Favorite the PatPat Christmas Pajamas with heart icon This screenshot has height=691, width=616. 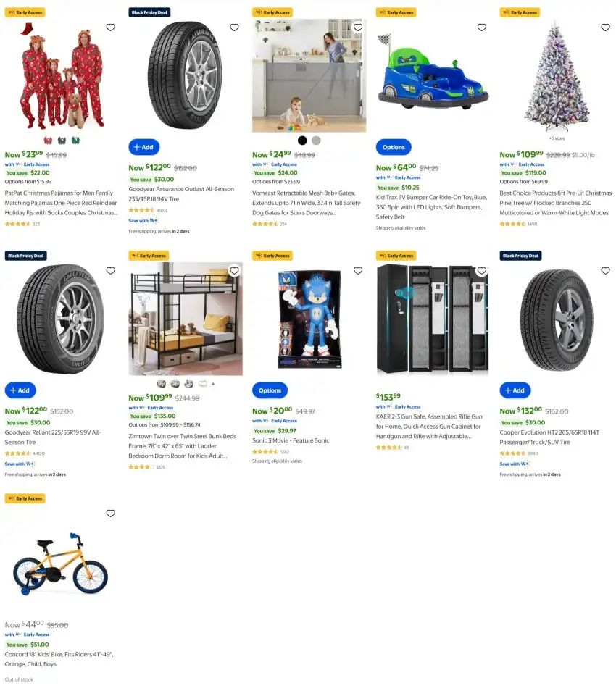pos(111,28)
